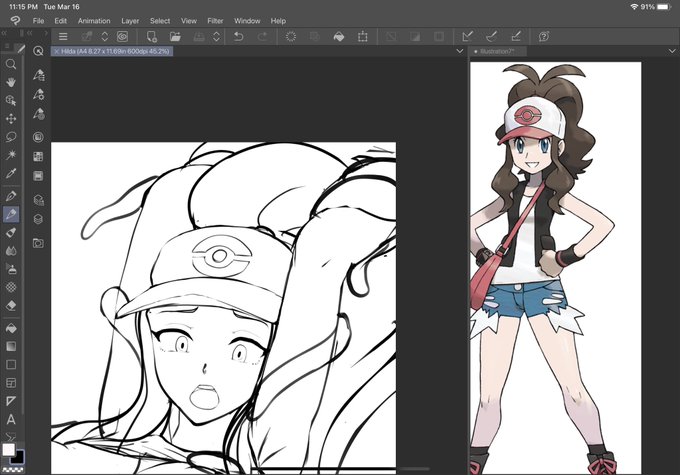680x475 pixels.
Task: Select the Pen tool above the highlighted tool
Action: (11, 196)
